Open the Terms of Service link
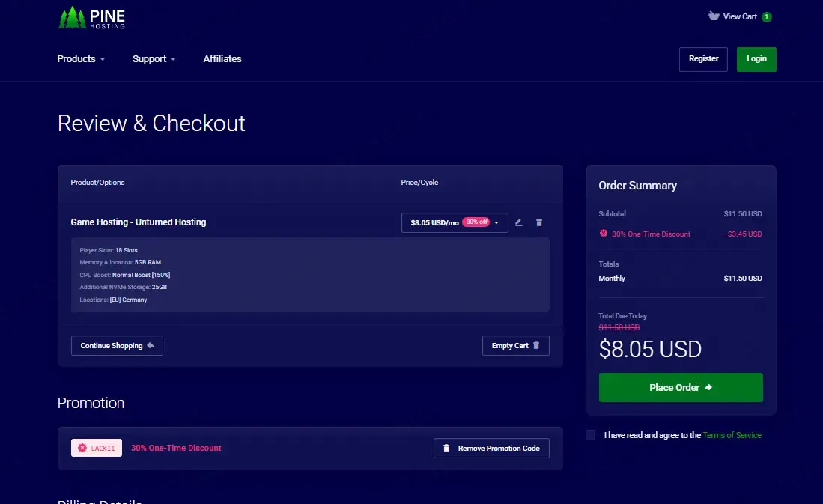 (732, 434)
